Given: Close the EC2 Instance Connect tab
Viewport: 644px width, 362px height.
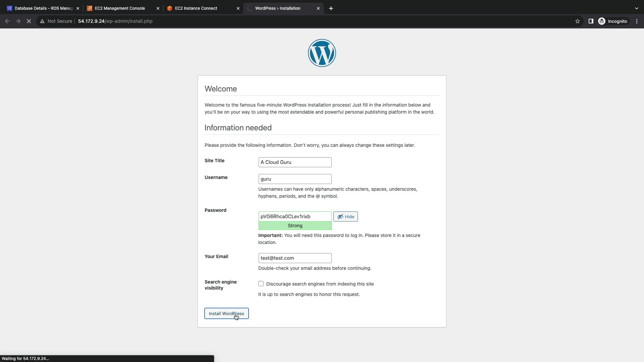Looking at the screenshot, I should pos(238,8).
